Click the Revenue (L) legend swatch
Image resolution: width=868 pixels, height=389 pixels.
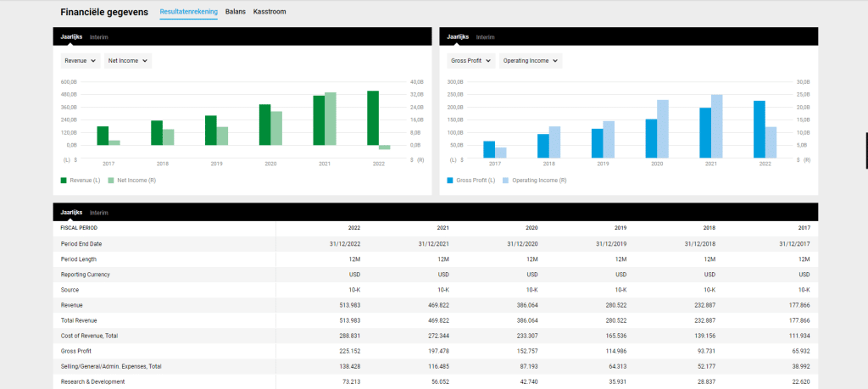[64, 181]
